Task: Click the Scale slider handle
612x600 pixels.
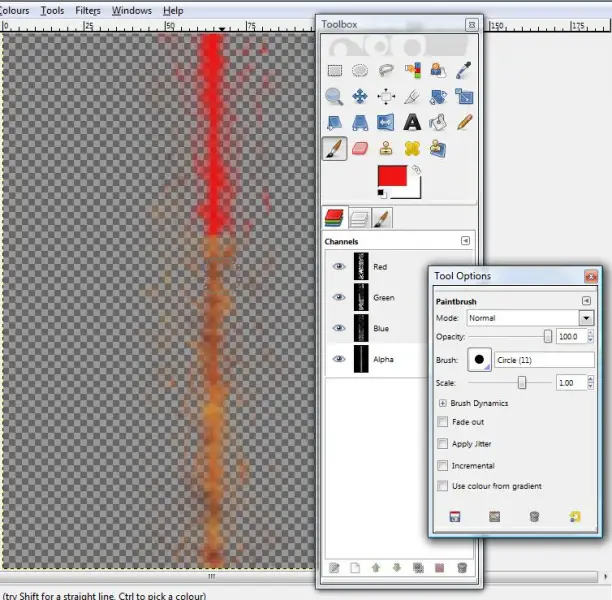Action: (x=522, y=383)
